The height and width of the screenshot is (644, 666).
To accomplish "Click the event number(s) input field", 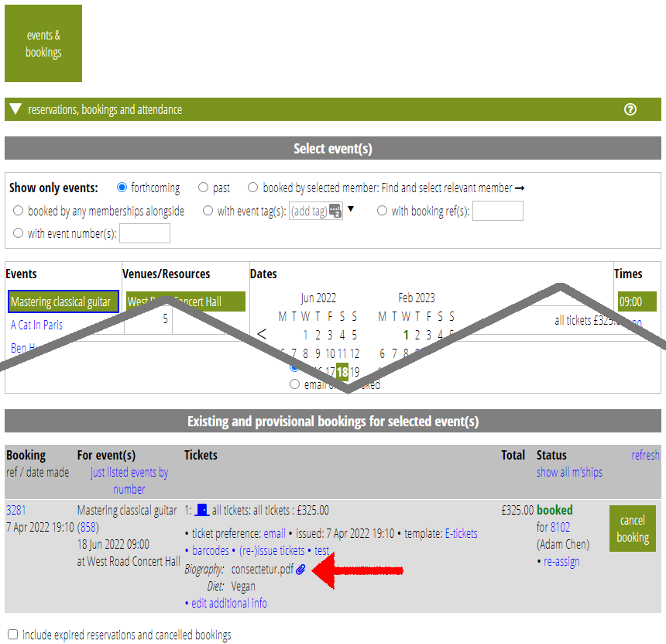I will [145, 233].
